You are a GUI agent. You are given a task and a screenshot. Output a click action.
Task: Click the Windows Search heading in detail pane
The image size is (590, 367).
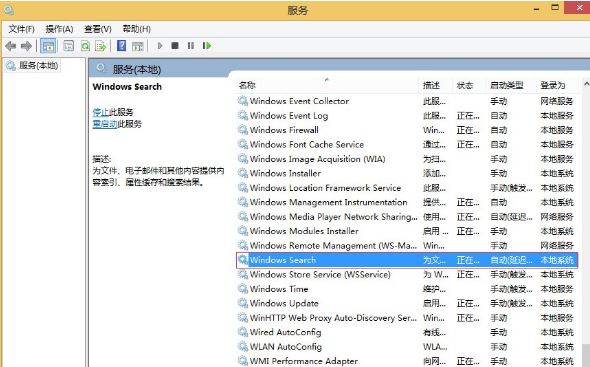click(127, 87)
